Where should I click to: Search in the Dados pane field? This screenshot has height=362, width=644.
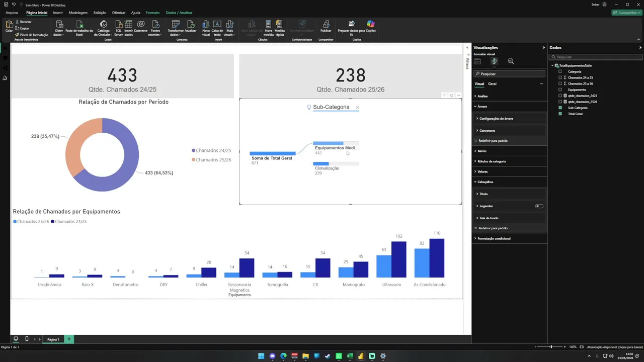[x=595, y=57]
